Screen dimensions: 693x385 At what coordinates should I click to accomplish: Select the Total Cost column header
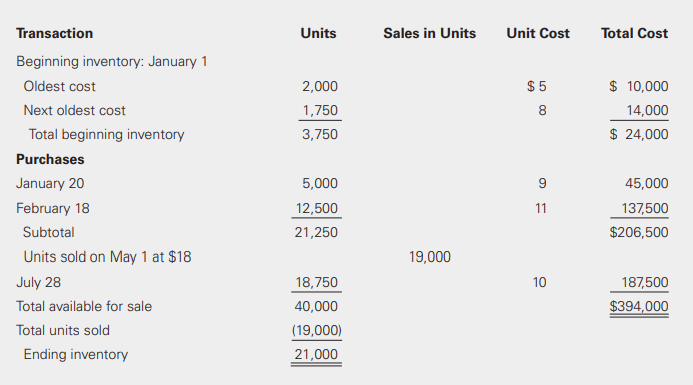[634, 33]
